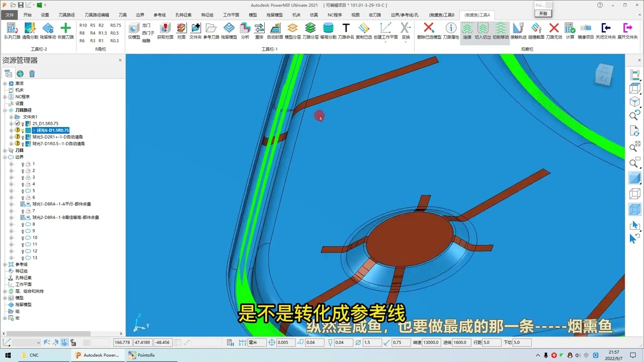The height and width of the screenshot is (362, 644).
Task: Click the 接触轨迹 contact track icon
Action: [518, 31]
